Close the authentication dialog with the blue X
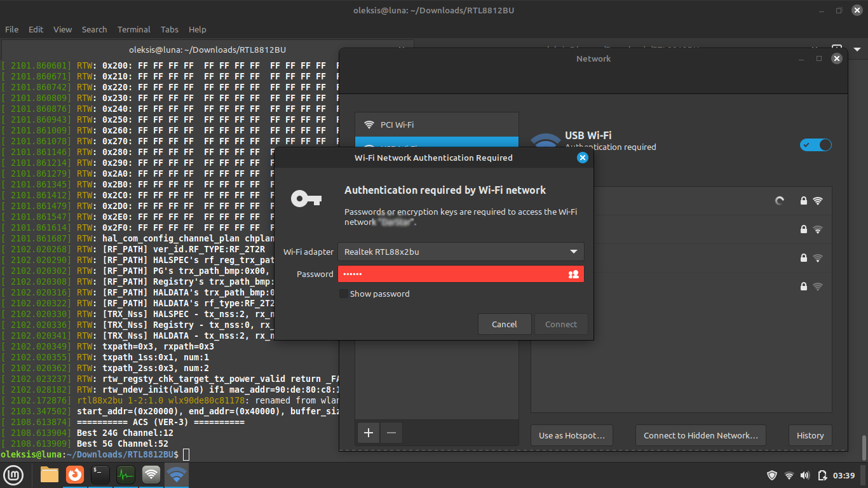The image size is (868, 488). tap(582, 158)
